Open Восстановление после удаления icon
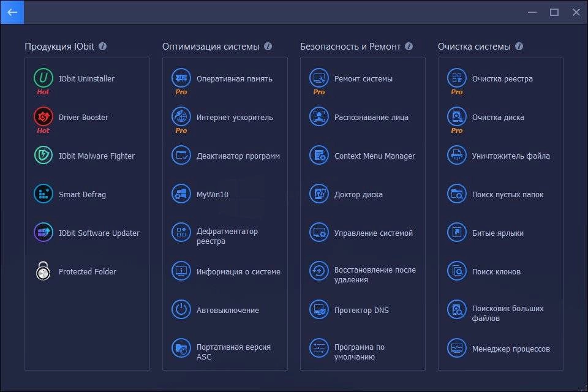 (319, 271)
